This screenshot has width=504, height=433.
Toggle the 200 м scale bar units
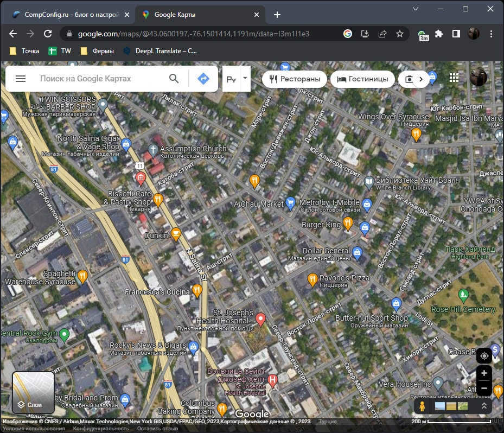point(451,422)
